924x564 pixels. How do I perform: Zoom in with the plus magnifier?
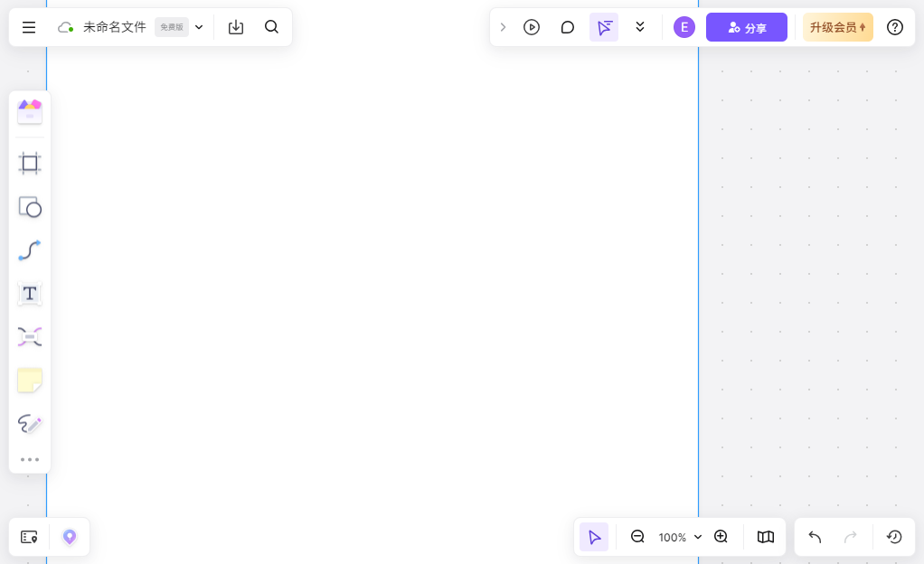point(721,537)
